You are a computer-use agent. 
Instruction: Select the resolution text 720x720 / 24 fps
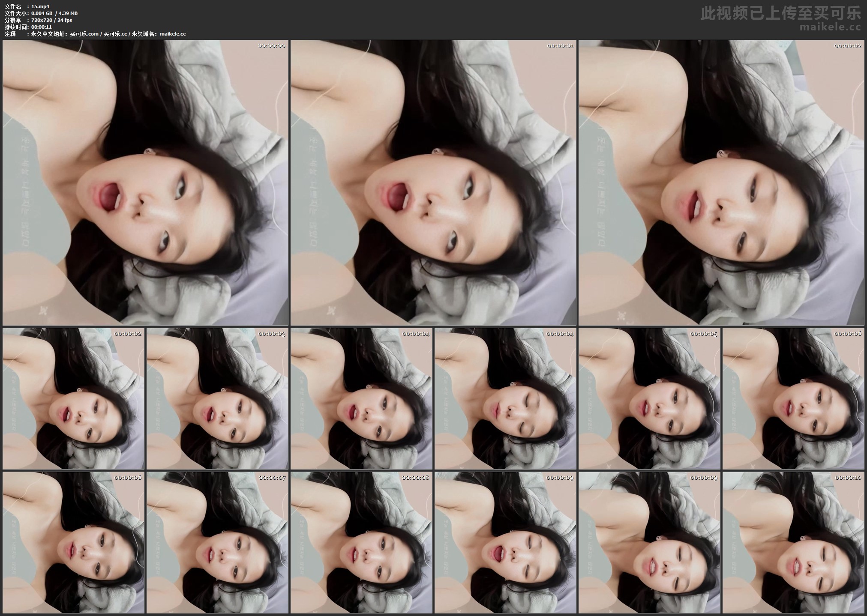(x=51, y=20)
